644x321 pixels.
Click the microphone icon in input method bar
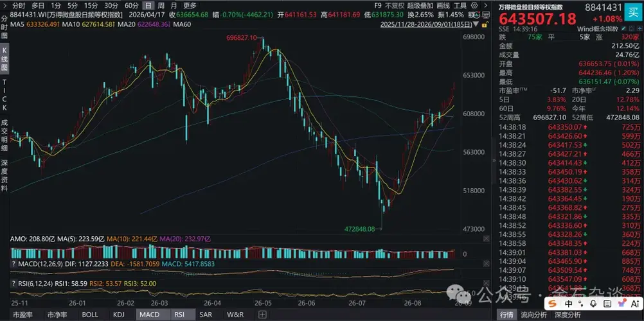point(593,304)
